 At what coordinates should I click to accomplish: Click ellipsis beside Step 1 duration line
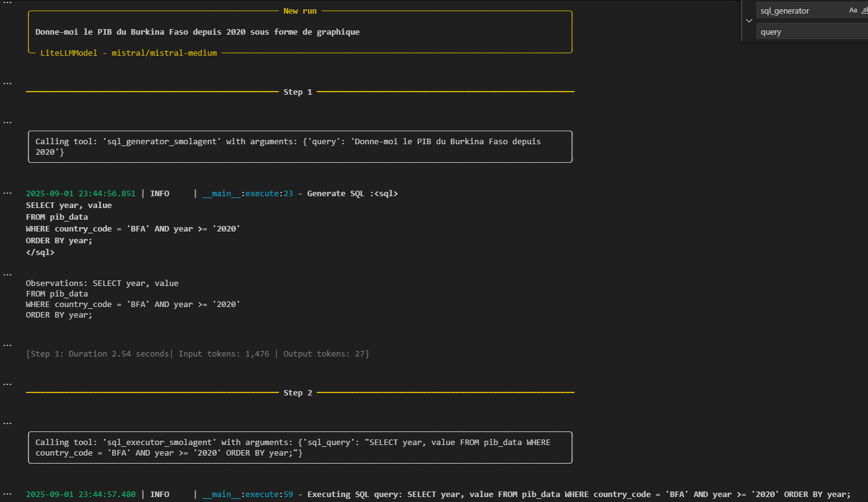pyautogui.click(x=7, y=345)
